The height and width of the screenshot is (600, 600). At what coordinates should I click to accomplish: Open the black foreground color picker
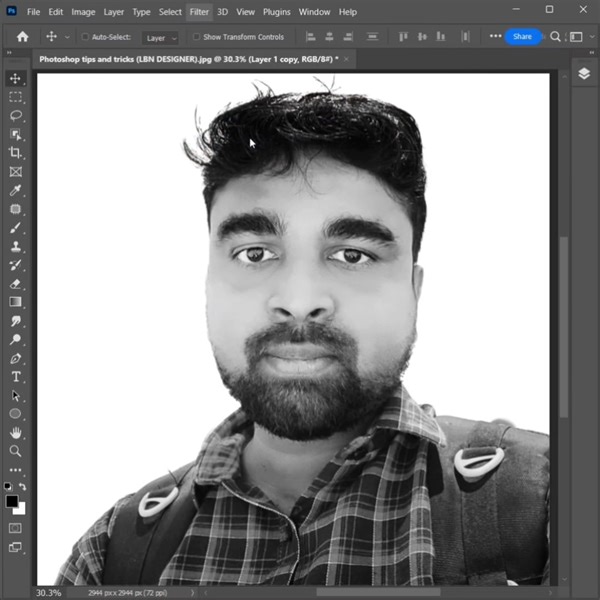pyautogui.click(x=11, y=501)
